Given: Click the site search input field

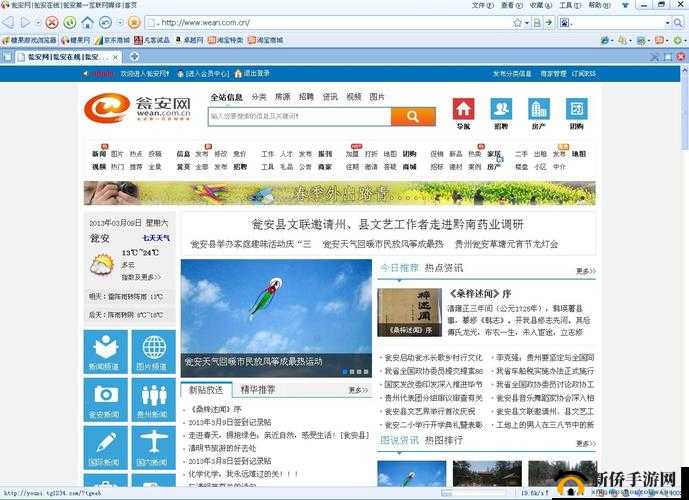Looking at the screenshot, I should click(x=299, y=116).
